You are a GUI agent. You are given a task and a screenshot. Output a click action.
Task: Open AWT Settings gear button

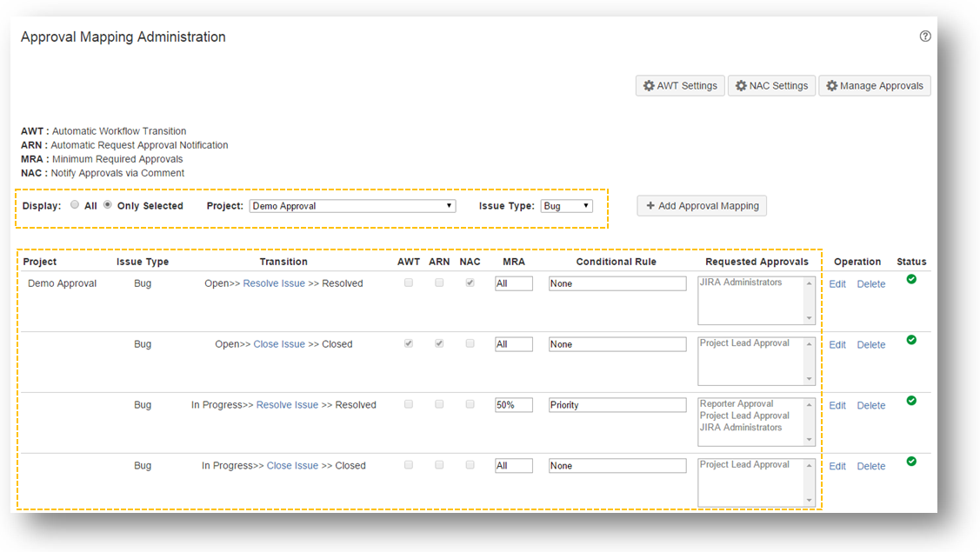680,86
